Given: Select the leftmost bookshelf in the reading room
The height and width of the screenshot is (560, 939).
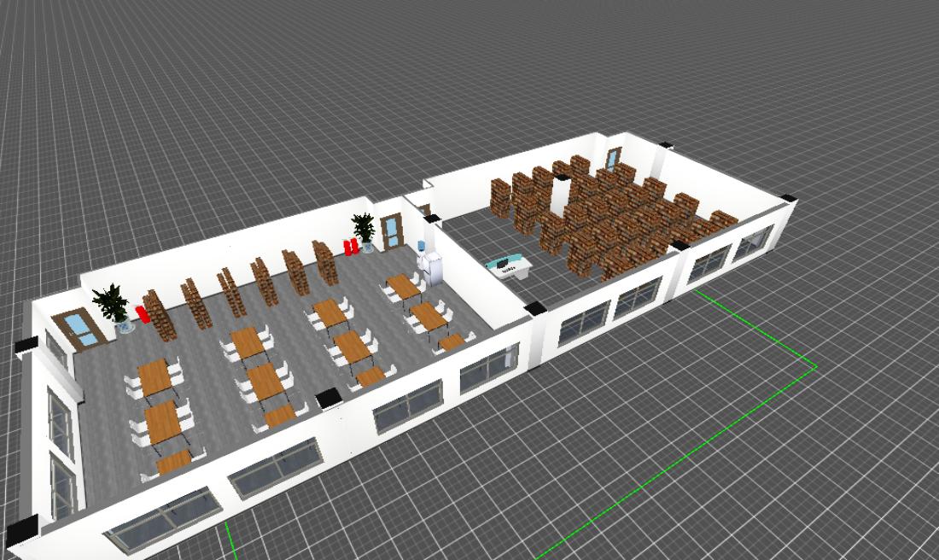Looking at the screenshot, I should pyautogui.click(x=156, y=314).
